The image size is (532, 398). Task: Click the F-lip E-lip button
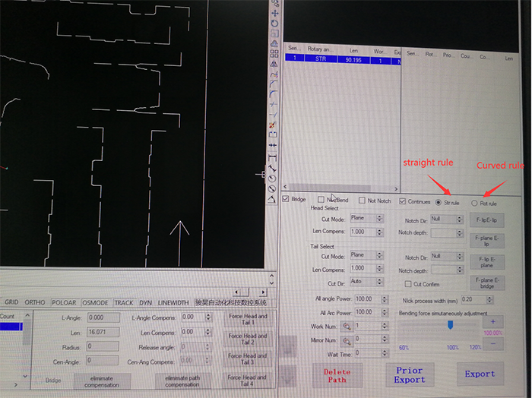click(486, 220)
